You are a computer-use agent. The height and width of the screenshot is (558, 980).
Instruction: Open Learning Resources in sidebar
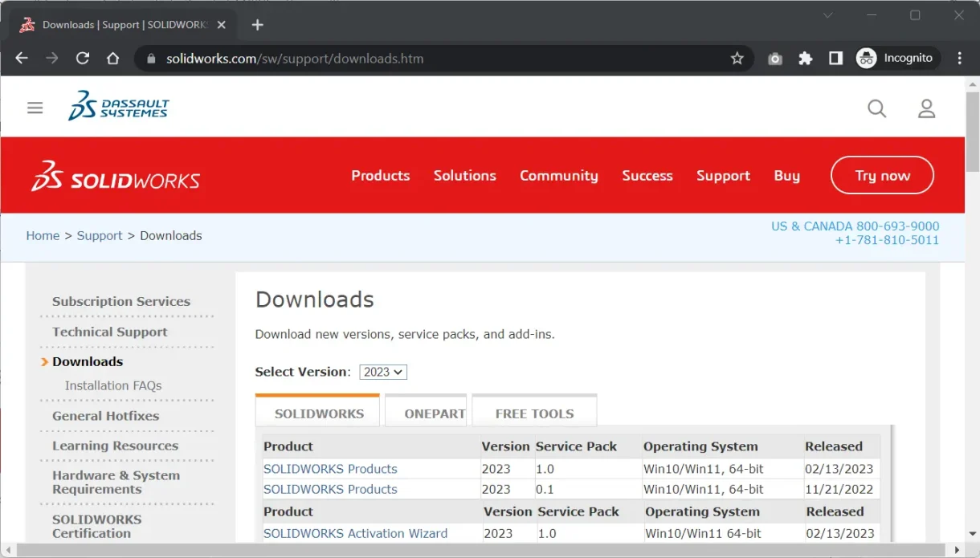(115, 446)
